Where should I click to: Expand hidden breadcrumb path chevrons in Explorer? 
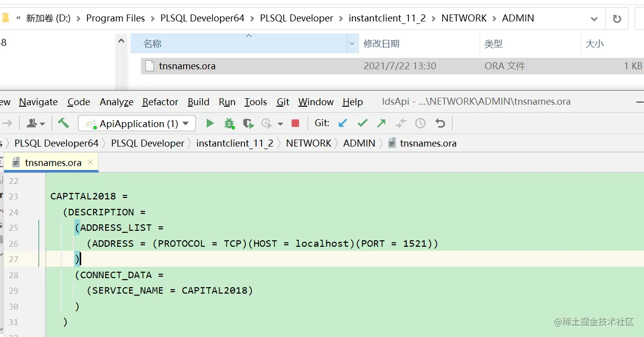[19, 18]
